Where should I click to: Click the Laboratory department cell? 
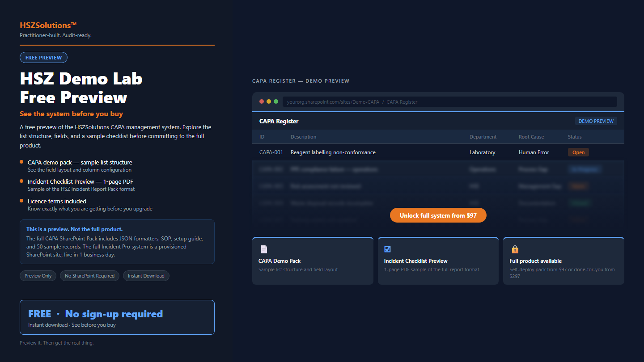tap(483, 152)
